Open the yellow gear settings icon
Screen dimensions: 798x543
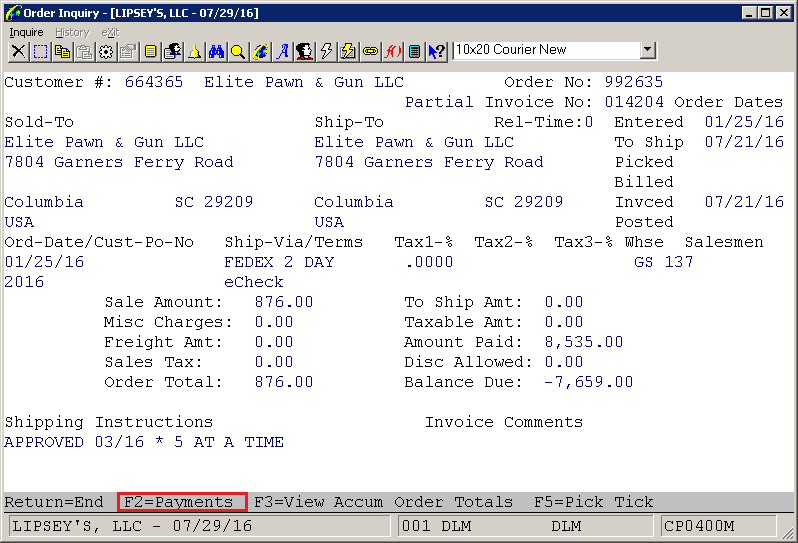(x=106, y=51)
